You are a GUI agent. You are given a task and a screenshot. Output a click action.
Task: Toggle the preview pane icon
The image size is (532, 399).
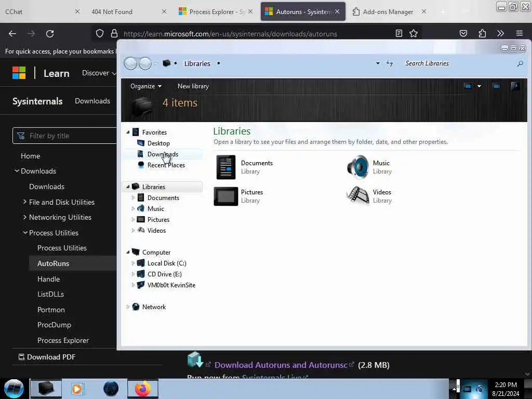click(496, 86)
